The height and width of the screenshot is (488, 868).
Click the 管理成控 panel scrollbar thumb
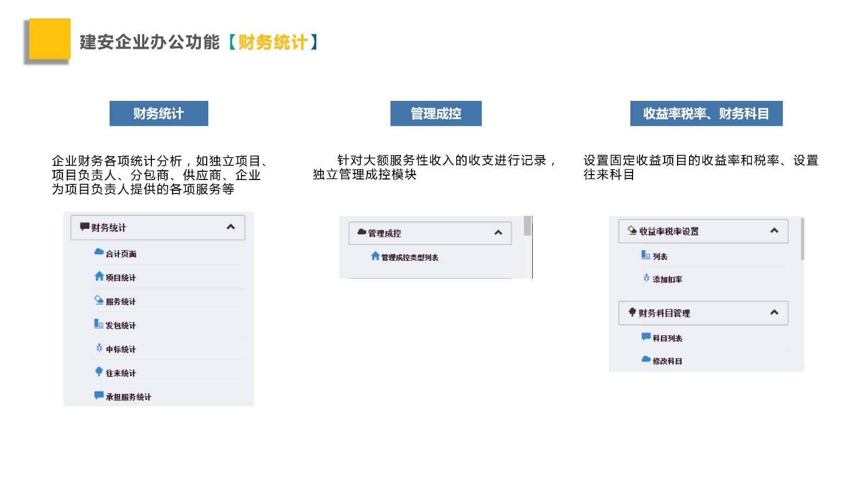click(527, 226)
